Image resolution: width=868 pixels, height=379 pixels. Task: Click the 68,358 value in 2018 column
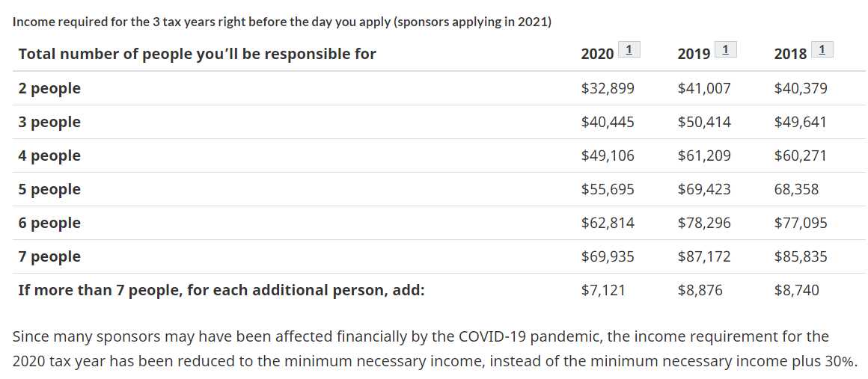(x=796, y=190)
